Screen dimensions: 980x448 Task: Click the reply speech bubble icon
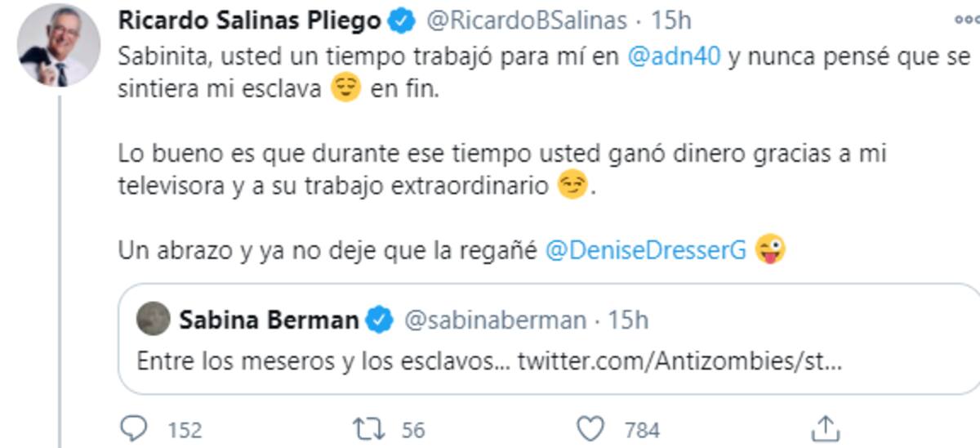coord(132,428)
